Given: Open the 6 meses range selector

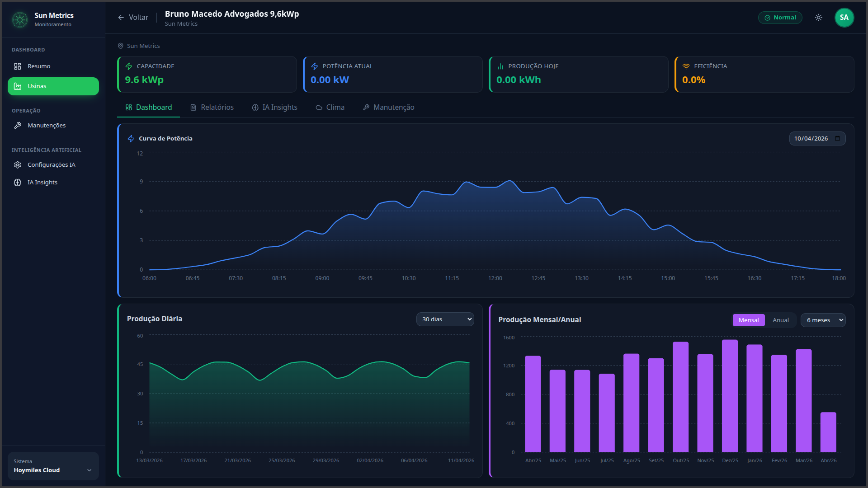Looking at the screenshot, I should [x=822, y=320].
